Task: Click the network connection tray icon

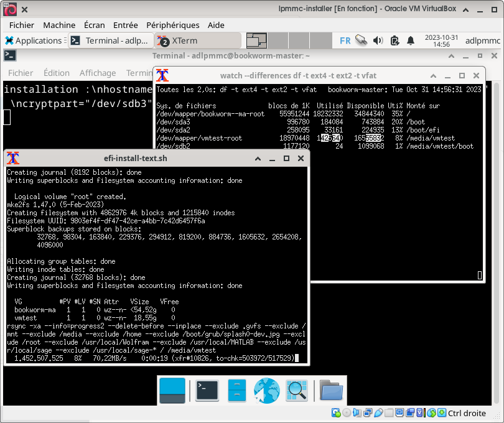Action: click(x=362, y=40)
